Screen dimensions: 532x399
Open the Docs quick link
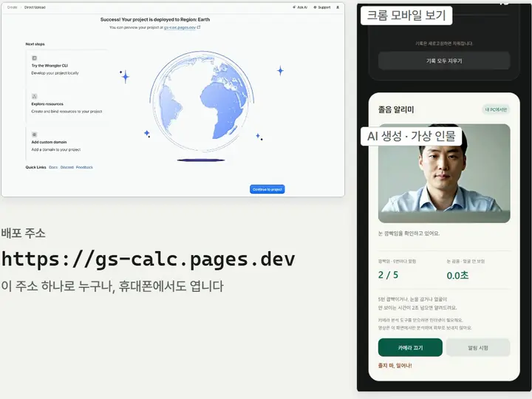coord(53,167)
